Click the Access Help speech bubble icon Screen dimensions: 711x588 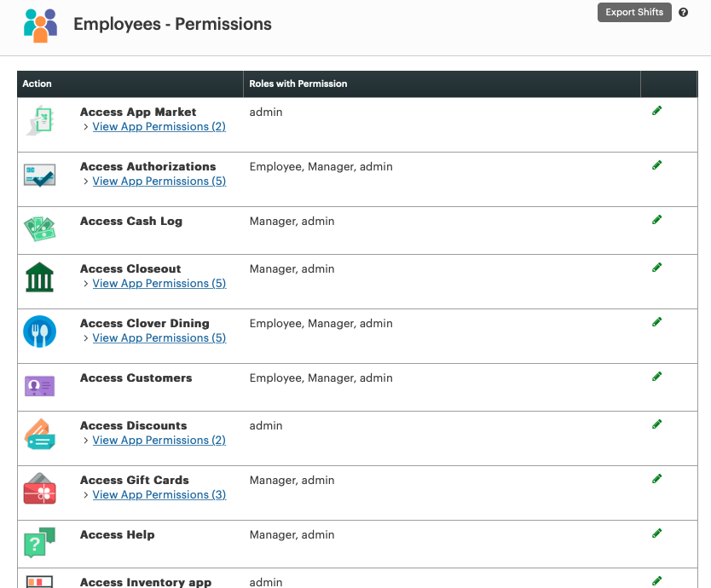39,540
